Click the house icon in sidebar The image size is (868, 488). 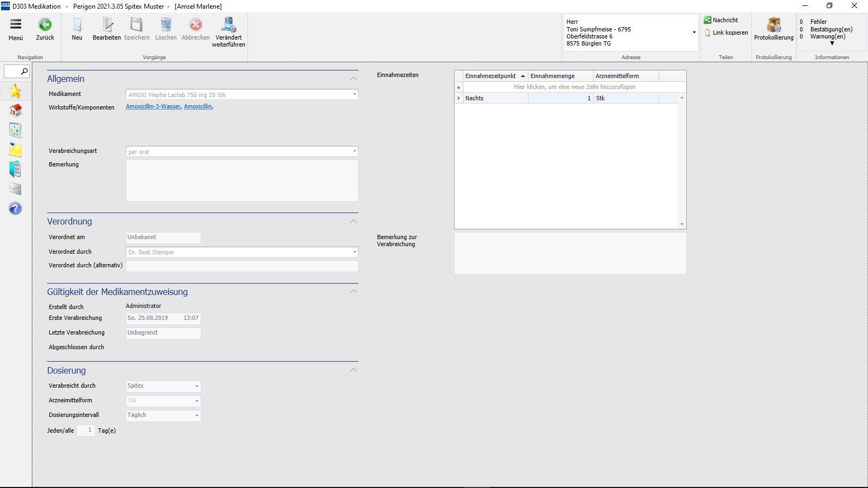tap(15, 111)
